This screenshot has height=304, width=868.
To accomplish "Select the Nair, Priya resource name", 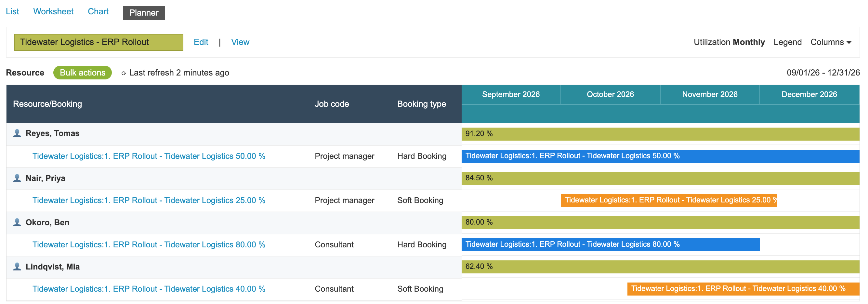I will click(46, 178).
